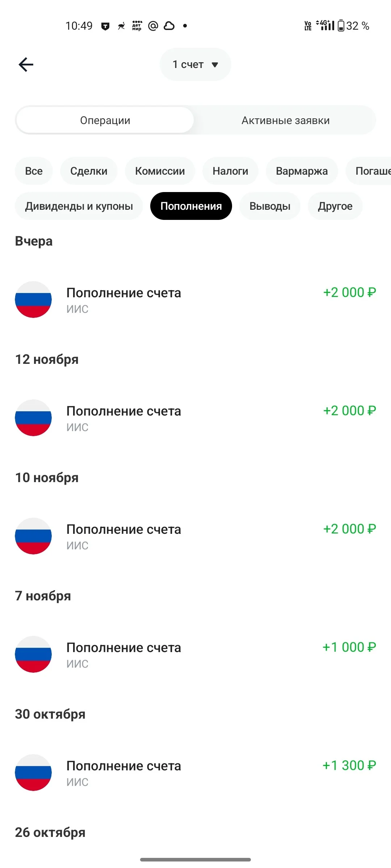Select the Сделки filter chip
The image size is (391, 868).
click(x=89, y=171)
